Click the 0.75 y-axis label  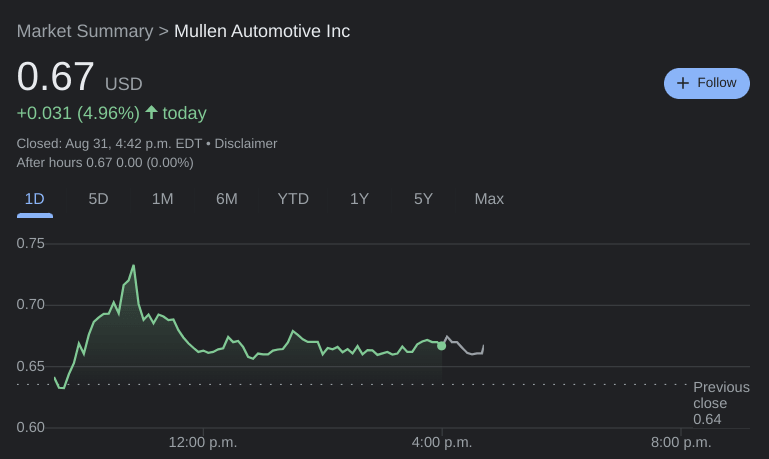coord(30,243)
